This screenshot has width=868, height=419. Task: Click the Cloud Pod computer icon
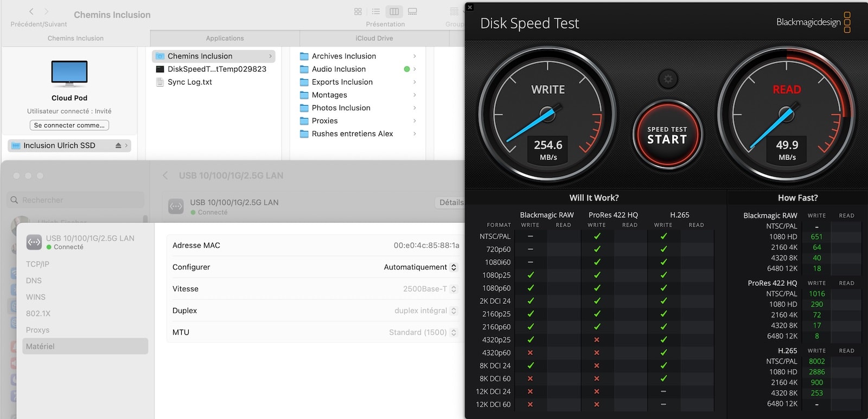click(69, 73)
